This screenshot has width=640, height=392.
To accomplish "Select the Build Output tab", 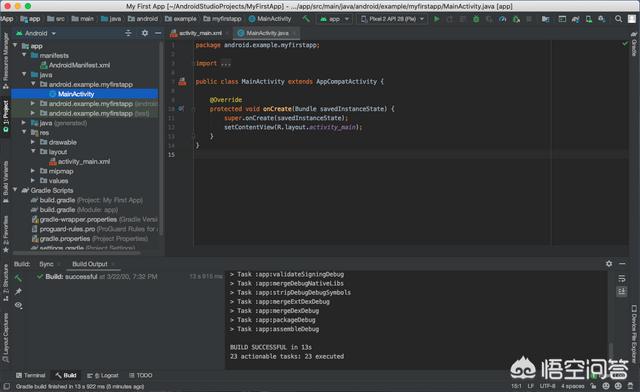I will point(90,264).
